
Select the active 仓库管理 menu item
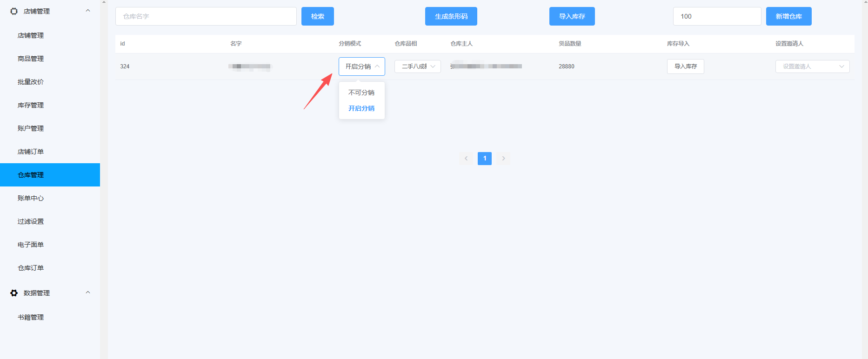50,175
